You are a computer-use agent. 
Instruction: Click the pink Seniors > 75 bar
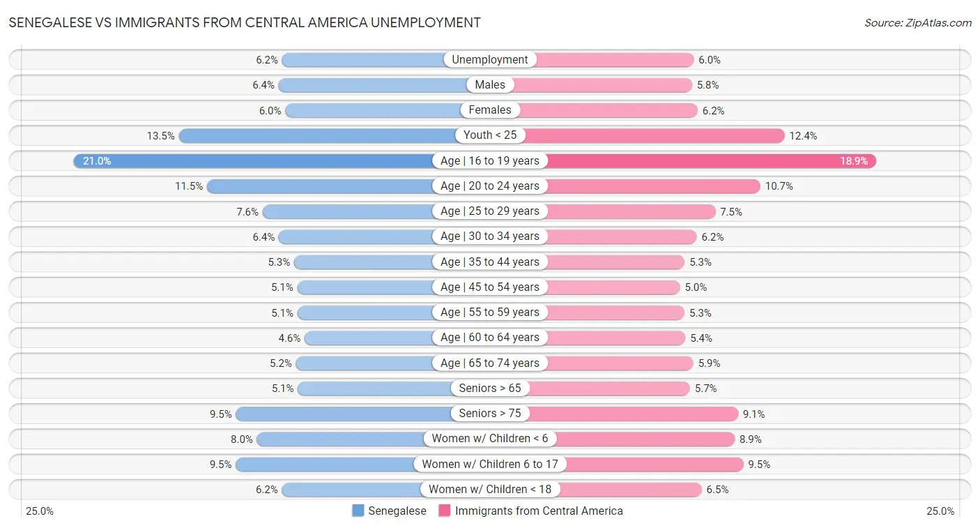(x=633, y=414)
